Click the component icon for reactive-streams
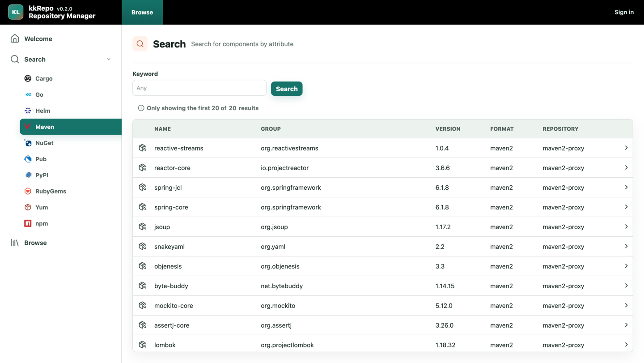 [142, 148]
